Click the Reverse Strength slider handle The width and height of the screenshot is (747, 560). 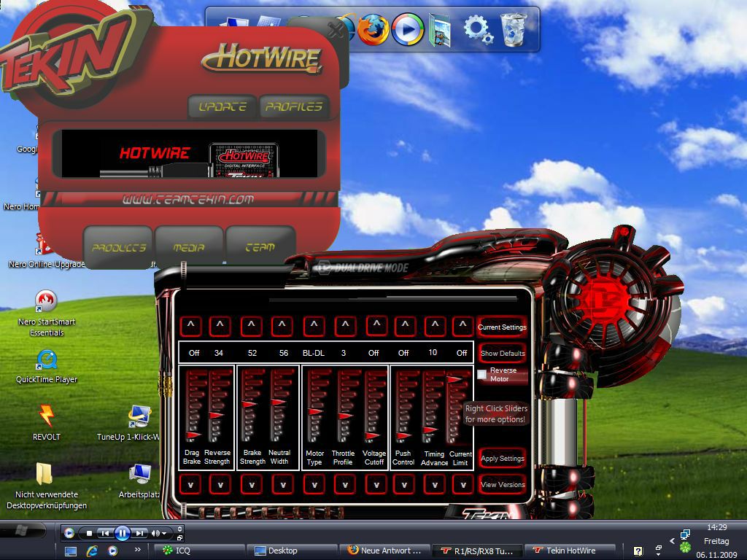click(x=217, y=415)
